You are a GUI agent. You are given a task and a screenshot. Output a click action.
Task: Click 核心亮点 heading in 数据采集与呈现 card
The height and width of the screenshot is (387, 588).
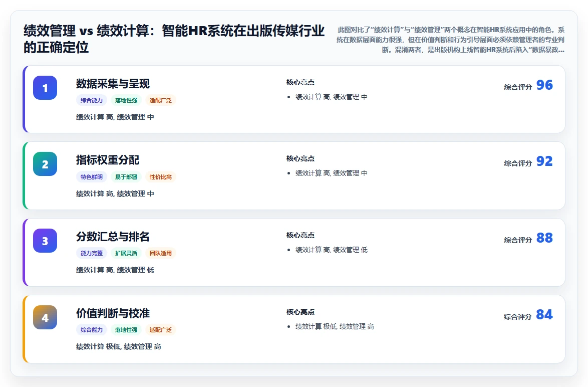tap(301, 82)
